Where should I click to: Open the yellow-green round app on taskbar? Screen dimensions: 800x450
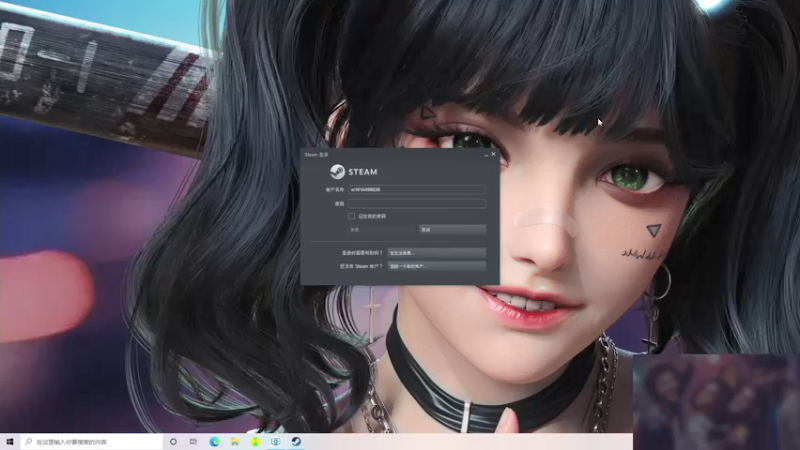pyautogui.click(x=256, y=442)
